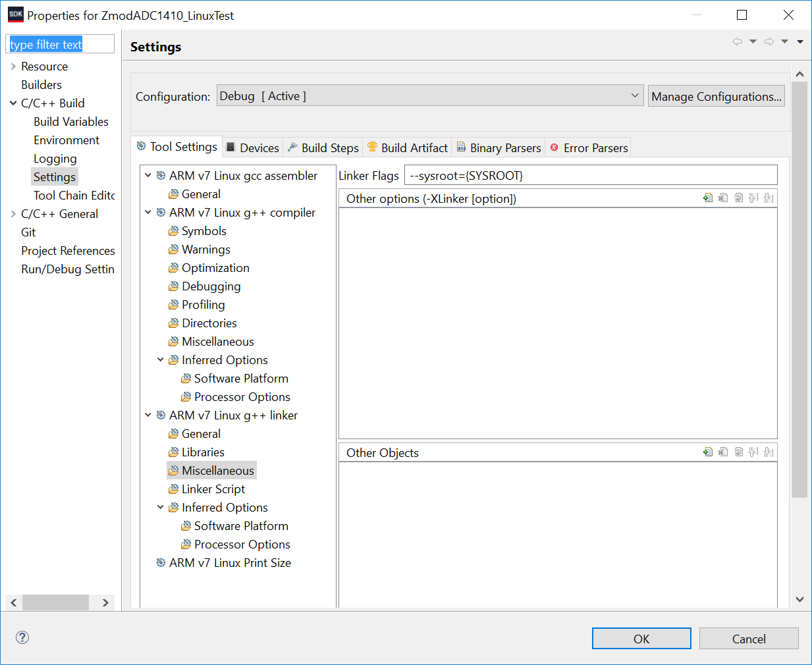Select Linker Script under g++ linker
Image resolution: width=812 pixels, height=665 pixels.
click(213, 489)
